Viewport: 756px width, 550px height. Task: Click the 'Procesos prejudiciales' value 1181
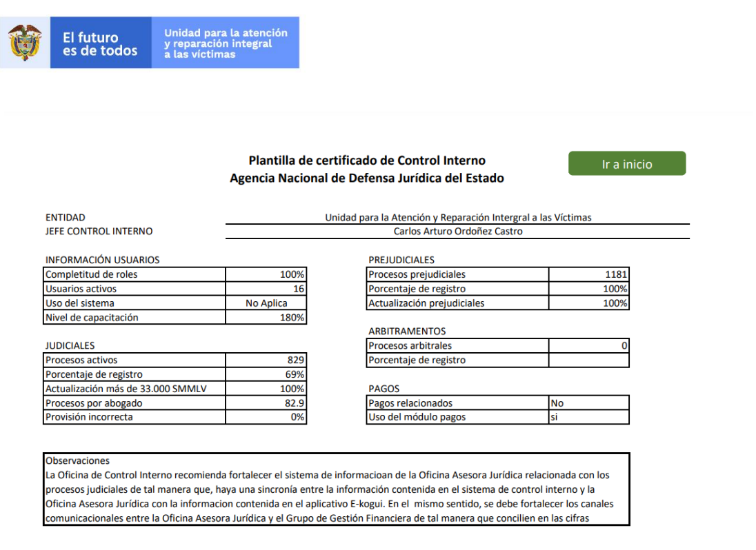588,274
